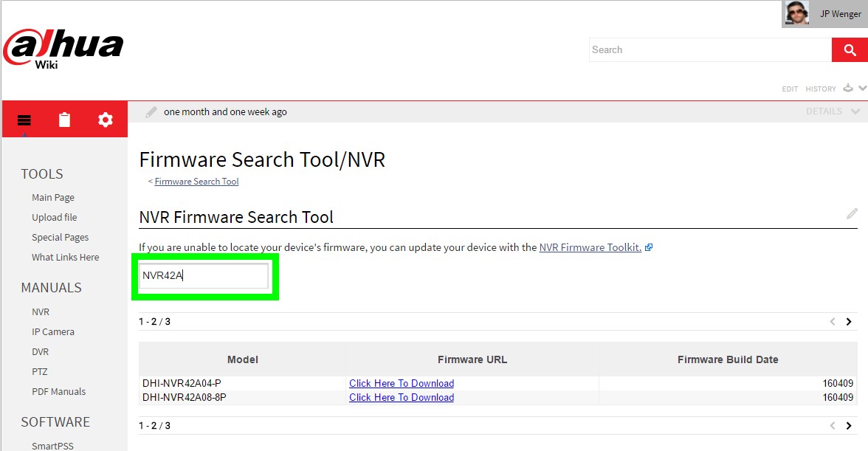Click the 'one month and one week ago' timestamp
Screen dimensions: 868x451
[x=225, y=111]
